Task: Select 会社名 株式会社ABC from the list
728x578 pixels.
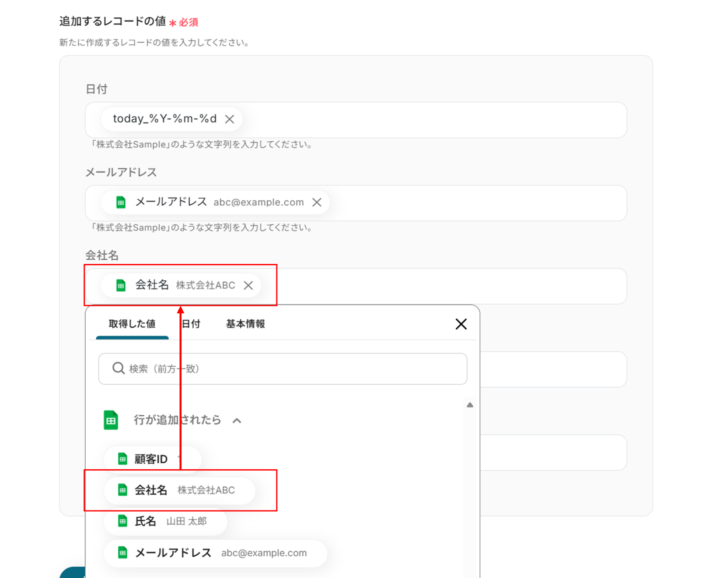Action: (180, 490)
